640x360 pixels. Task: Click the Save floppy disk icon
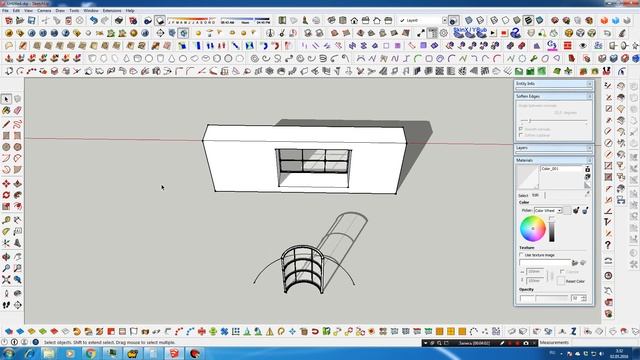31,20
